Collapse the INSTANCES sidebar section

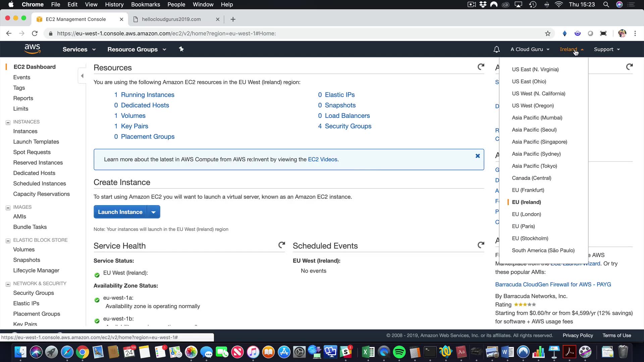[8, 122]
